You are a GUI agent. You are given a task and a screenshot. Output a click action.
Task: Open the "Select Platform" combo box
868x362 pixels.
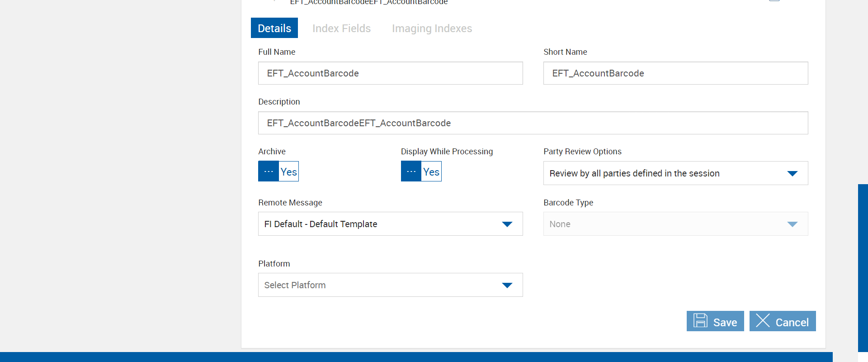[380, 285]
